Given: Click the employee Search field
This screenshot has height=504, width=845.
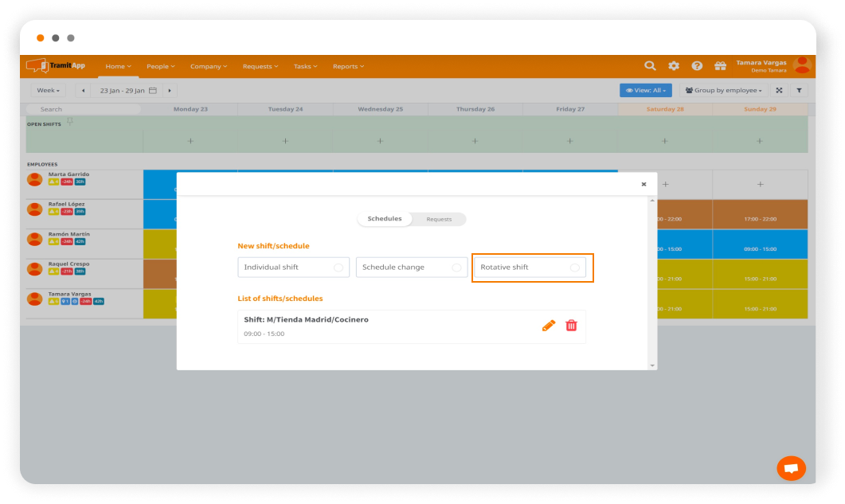Looking at the screenshot, I should pos(84,109).
